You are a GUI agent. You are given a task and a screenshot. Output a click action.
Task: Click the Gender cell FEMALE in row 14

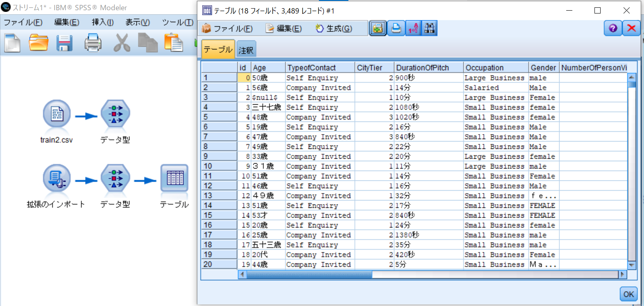(544, 205)
